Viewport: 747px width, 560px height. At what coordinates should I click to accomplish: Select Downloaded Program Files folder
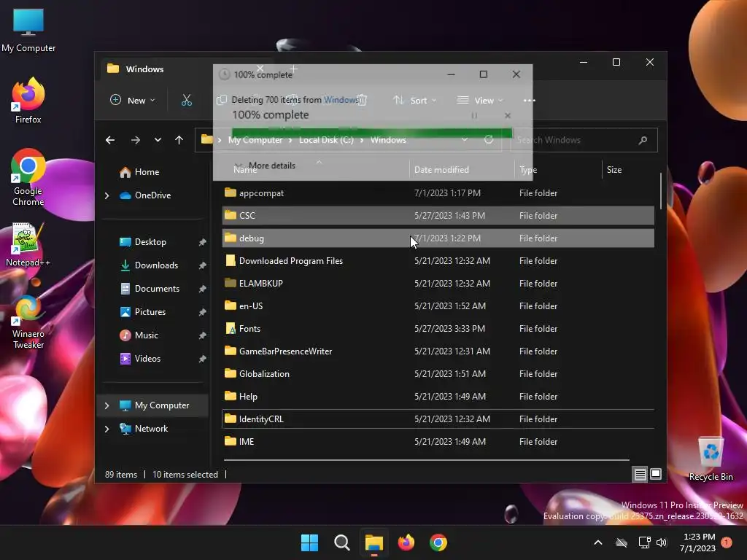(438, 260)
